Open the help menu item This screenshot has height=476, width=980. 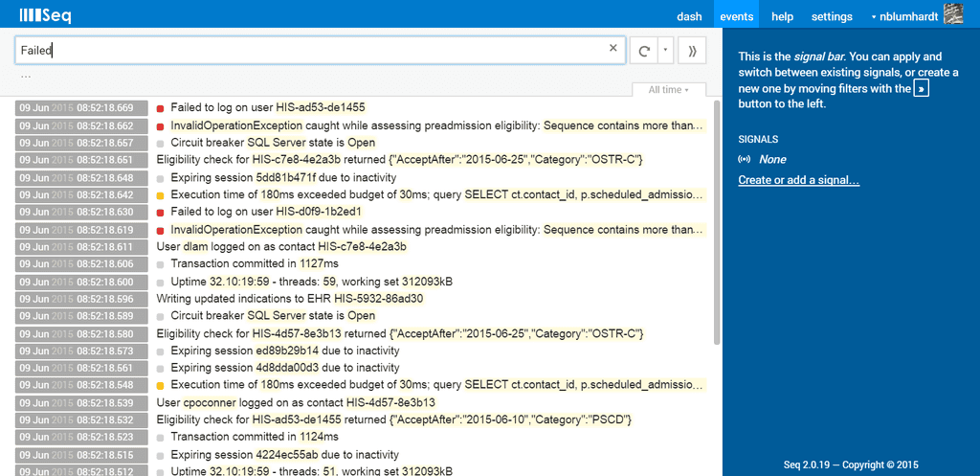(x=782, y=16)
